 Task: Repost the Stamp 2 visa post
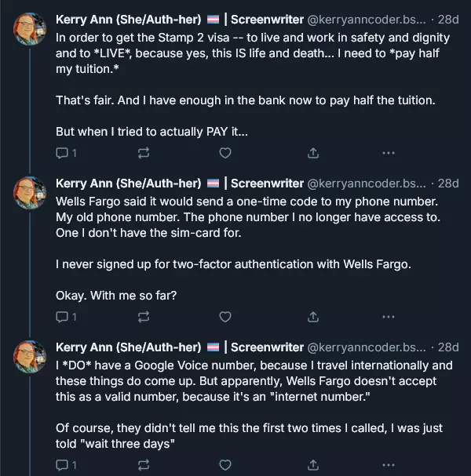click(x=144, y=153)
